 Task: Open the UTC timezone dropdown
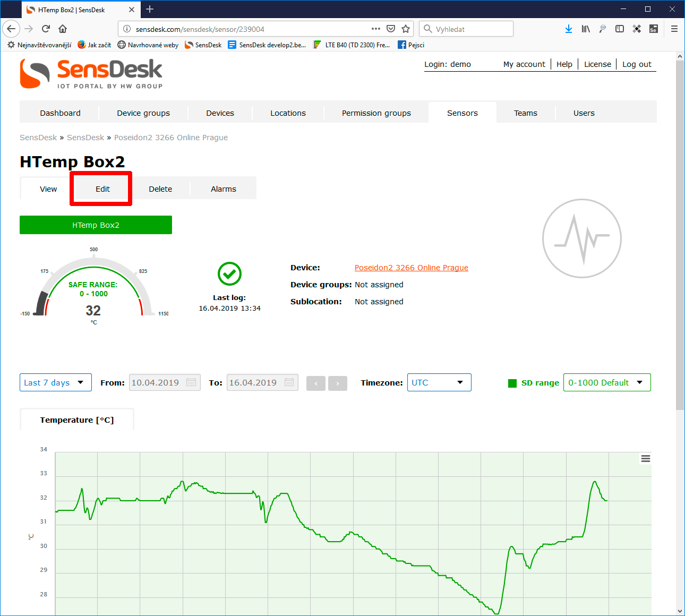(439, 382)
